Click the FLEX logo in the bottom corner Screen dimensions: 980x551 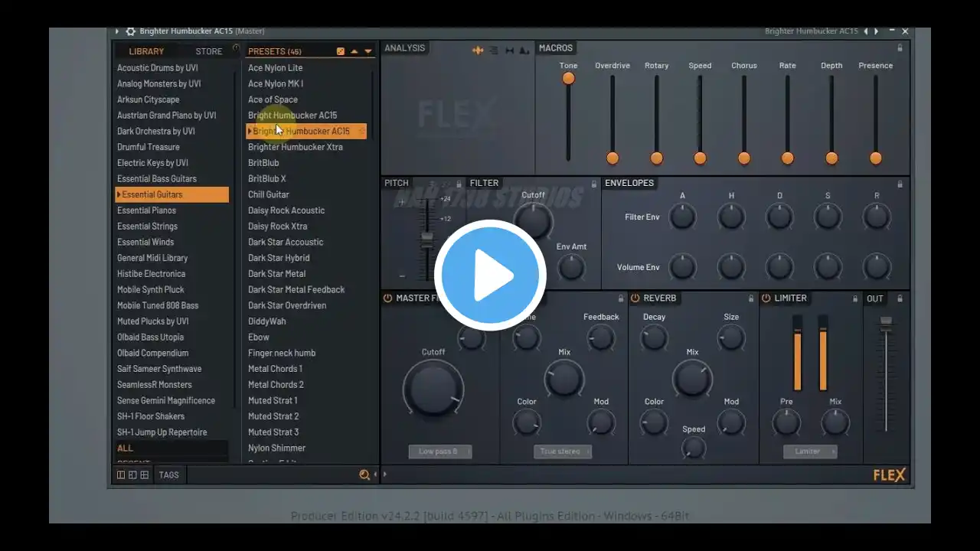[x=890, y=475]
